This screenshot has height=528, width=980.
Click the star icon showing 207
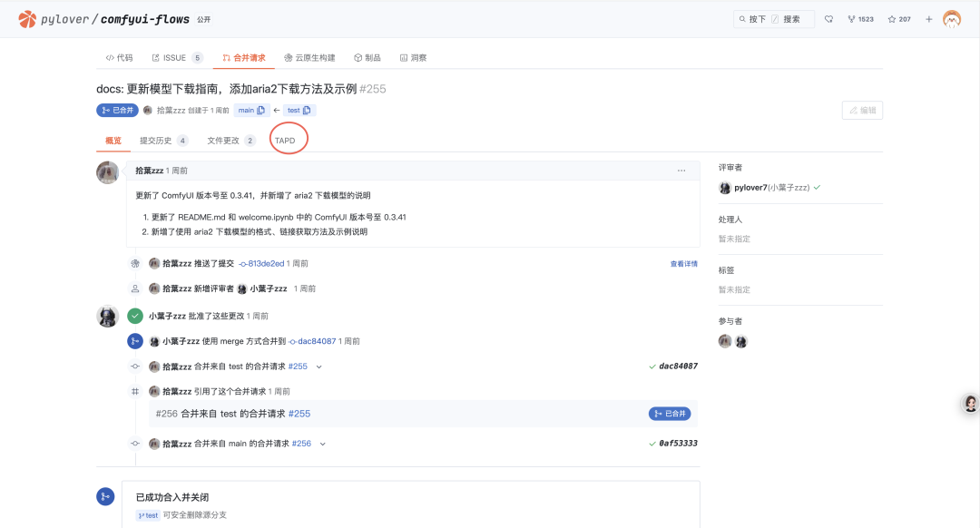pos(899,19)
